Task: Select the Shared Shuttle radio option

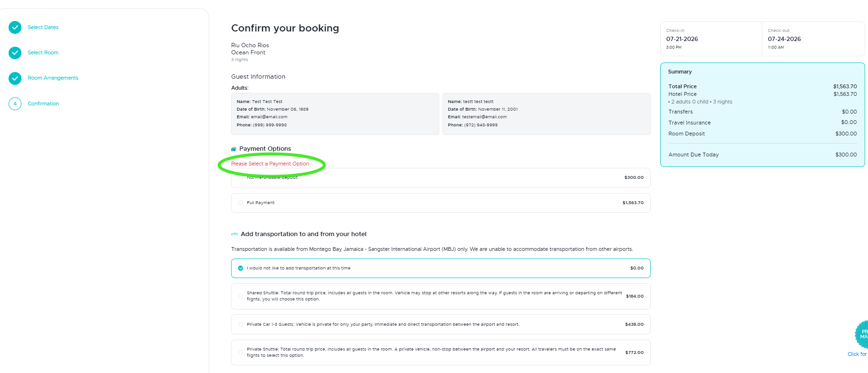Action: [x=241, y=296]
